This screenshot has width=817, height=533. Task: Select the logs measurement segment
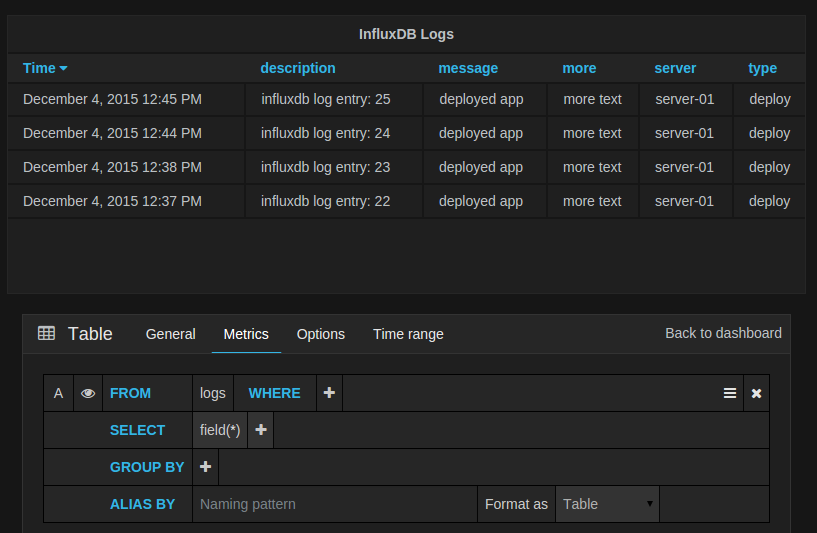click(213, 393)
